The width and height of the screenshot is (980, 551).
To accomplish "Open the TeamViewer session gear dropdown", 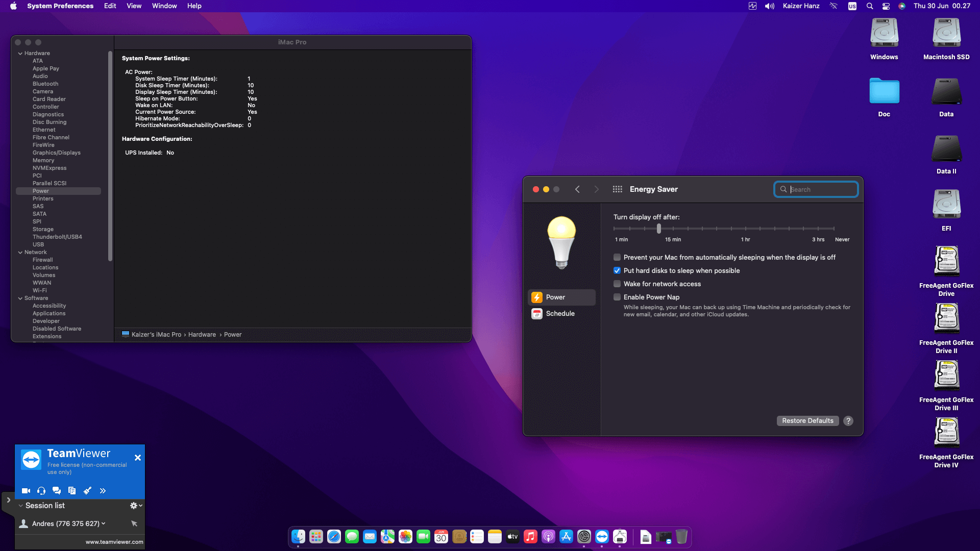I will [x=136, y=506].
